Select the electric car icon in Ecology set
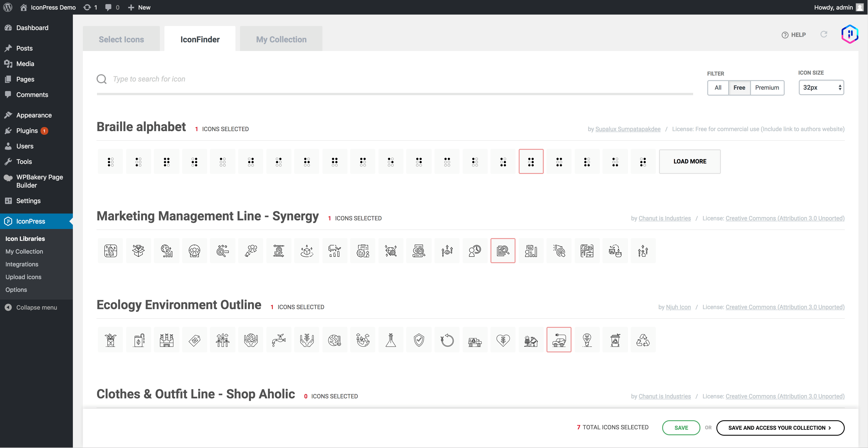Viewport: 868px width, 448px height. (x=559, y=340)
